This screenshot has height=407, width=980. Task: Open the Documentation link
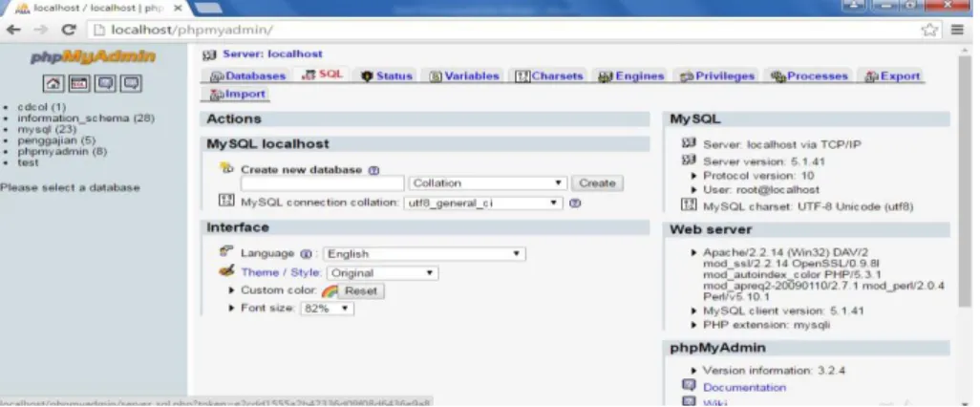pos(744,388)
